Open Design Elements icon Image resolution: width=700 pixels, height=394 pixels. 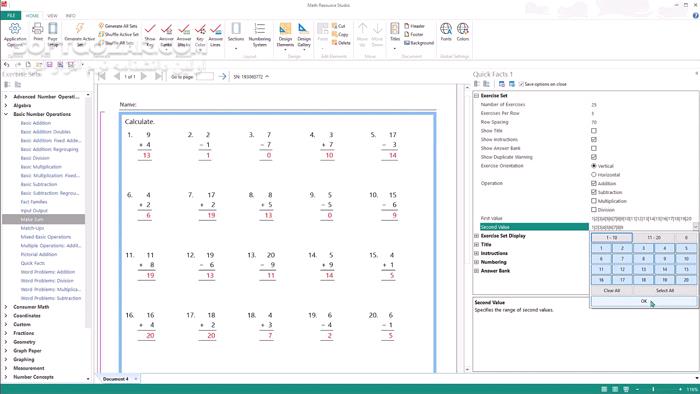pyautogui.click(x=285, y=29)
